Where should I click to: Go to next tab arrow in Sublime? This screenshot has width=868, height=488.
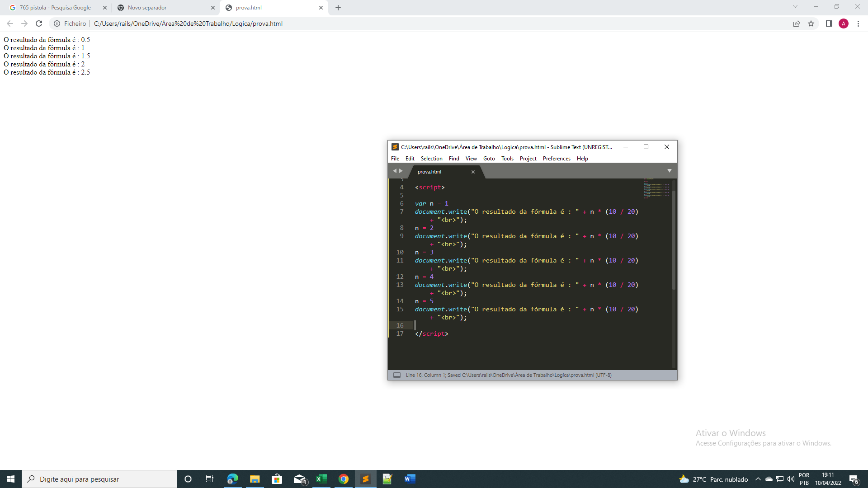tap(401, 171)
